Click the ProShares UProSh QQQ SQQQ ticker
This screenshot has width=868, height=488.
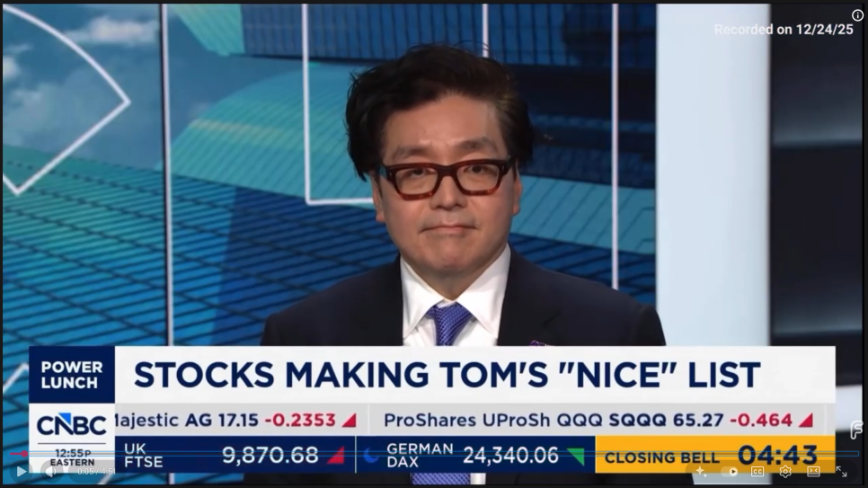[x=598, y=421]
